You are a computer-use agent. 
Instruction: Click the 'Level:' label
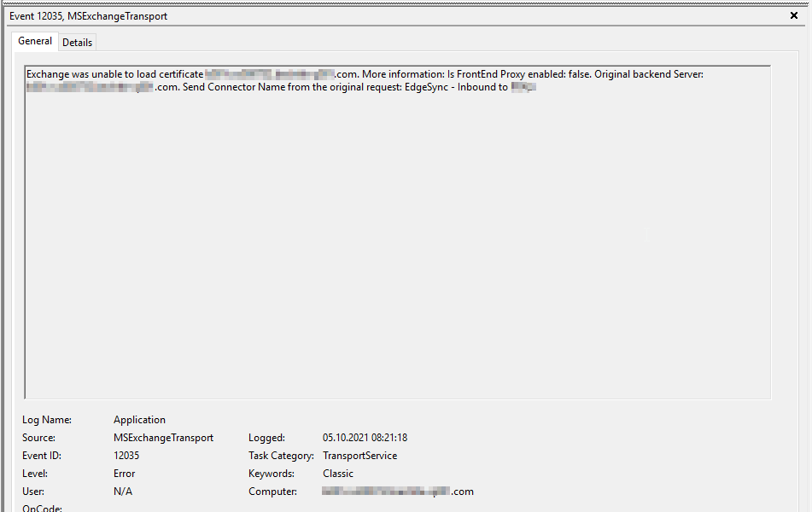(x=35, y=474)
